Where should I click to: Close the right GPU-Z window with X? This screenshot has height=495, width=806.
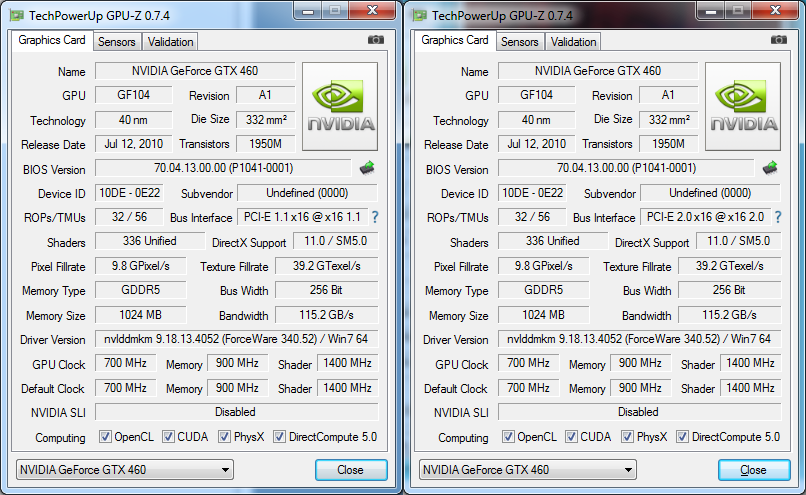point(776,10)
